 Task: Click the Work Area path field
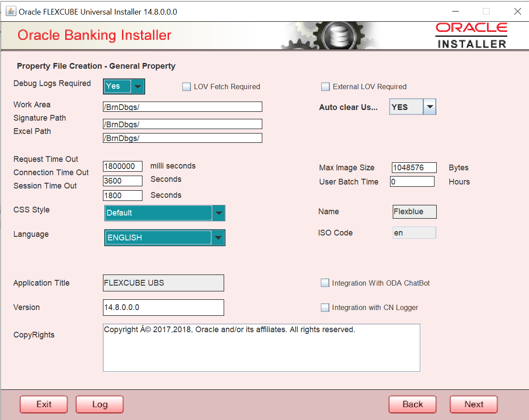tap(182, 107)
